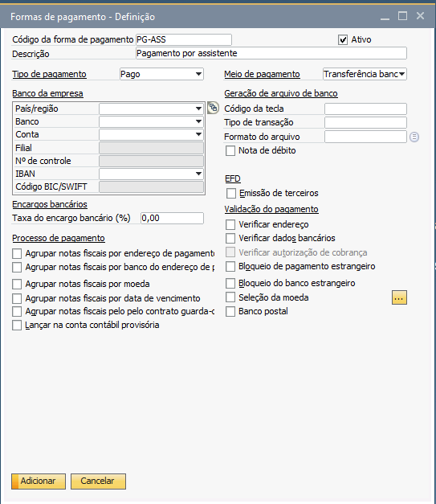Click the Taxa do encargo bancário field
Screen dimensions: 436x504
click(172, 219)
